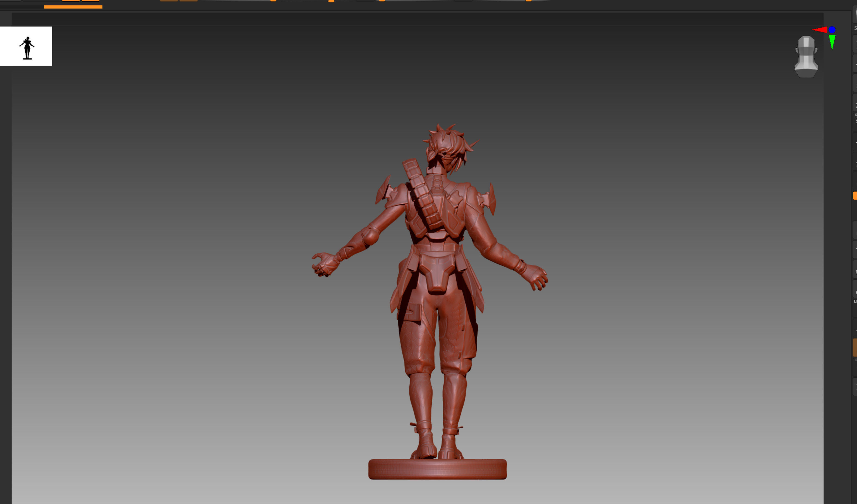The width and height of the screenshot is (857, 504).
Task: Click the blue Z axis dot
Action: pyautogui.click(x=832, y=30)
